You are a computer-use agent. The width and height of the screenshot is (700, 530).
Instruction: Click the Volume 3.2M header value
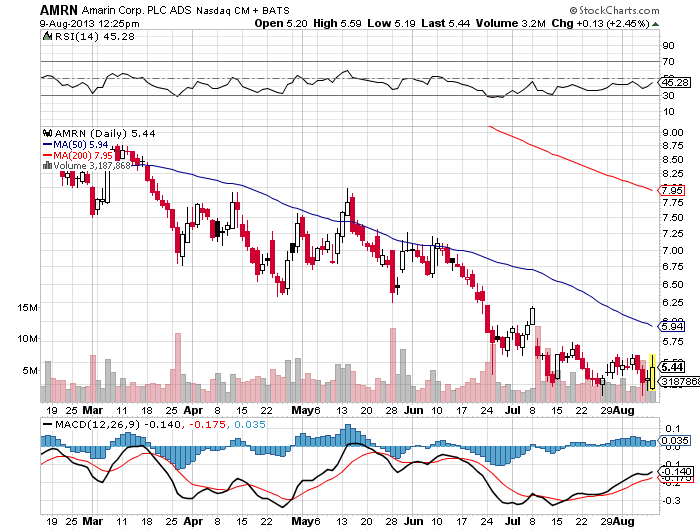(511, 23)
